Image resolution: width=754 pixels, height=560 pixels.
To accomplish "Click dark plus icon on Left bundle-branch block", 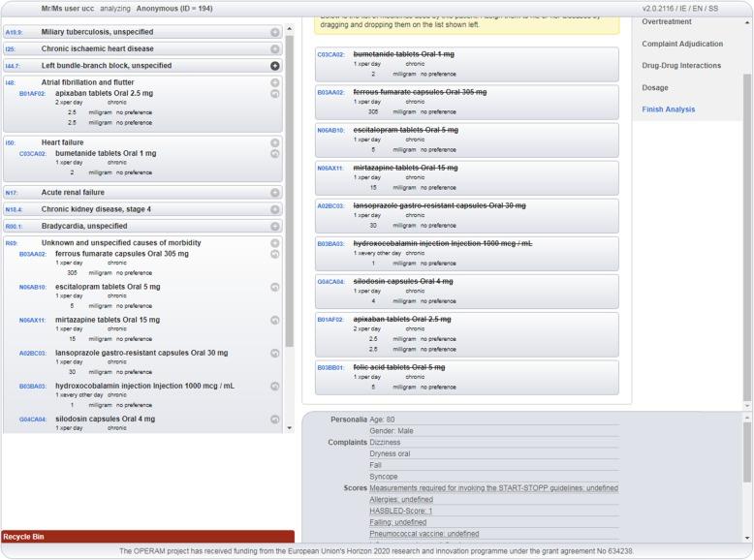I will coord(274,66).
